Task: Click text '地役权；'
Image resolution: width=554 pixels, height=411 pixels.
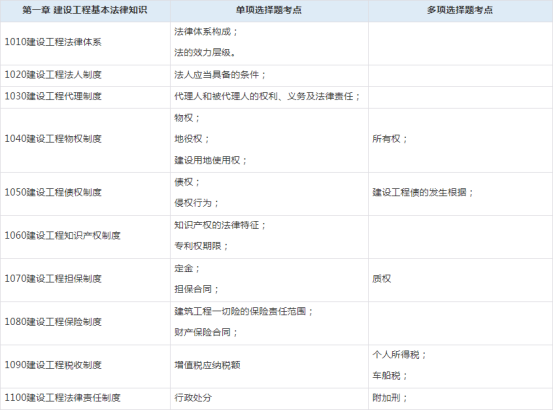Action: pyautogui.click(x=192, y=139)
